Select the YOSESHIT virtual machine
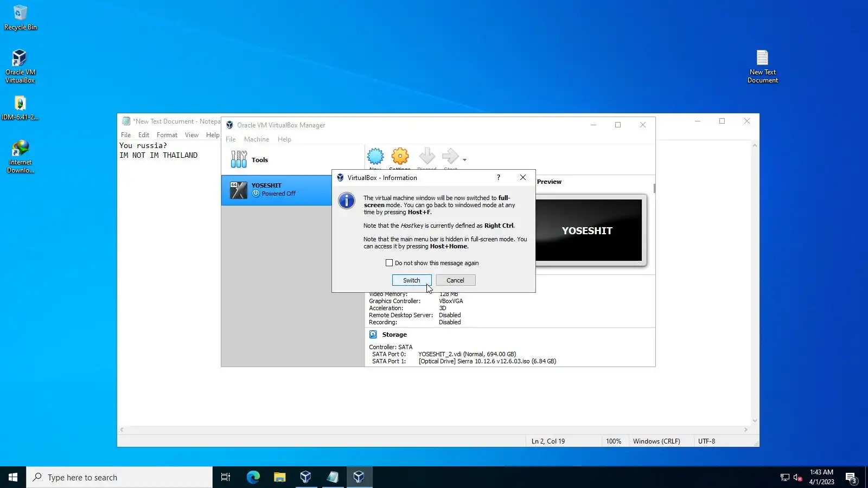This screenshot has height=488, width=868. 277,190
